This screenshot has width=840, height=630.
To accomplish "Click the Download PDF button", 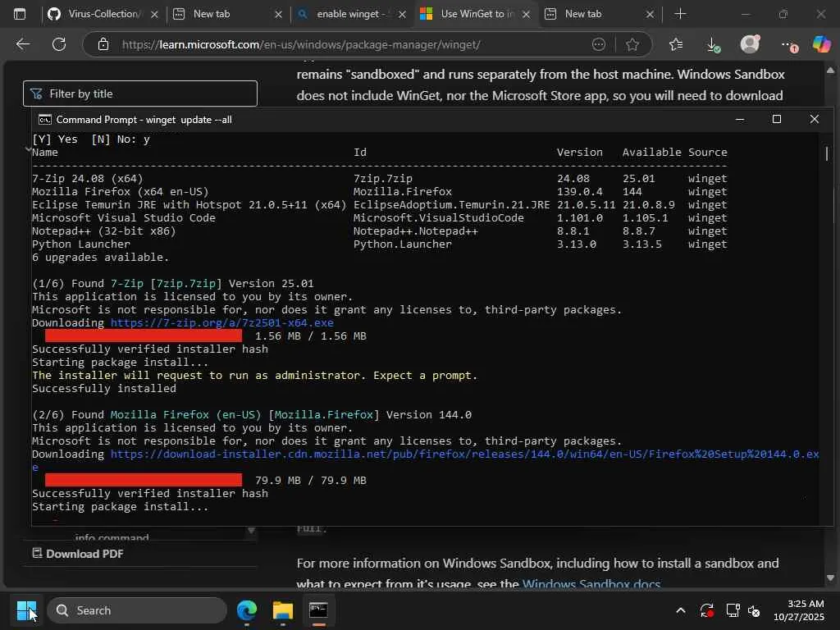I will click(x=78, y=554).
